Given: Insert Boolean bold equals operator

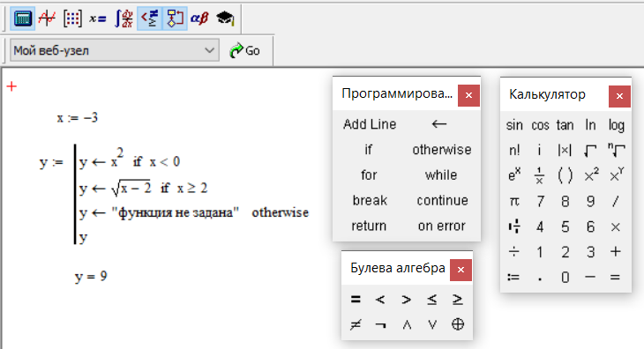Looking at the screenshot, I should pyautogui.click(x=356, y=300).
